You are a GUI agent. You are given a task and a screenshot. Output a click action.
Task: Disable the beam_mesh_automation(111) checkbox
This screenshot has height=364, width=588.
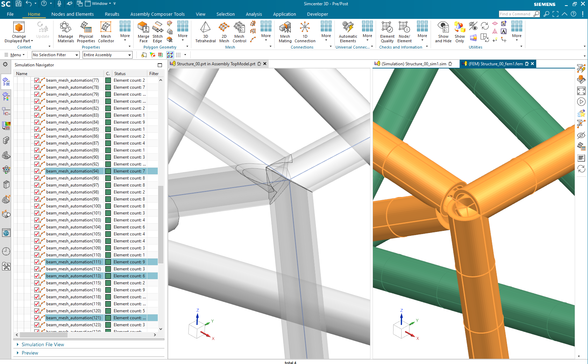[x=37, y=262]
